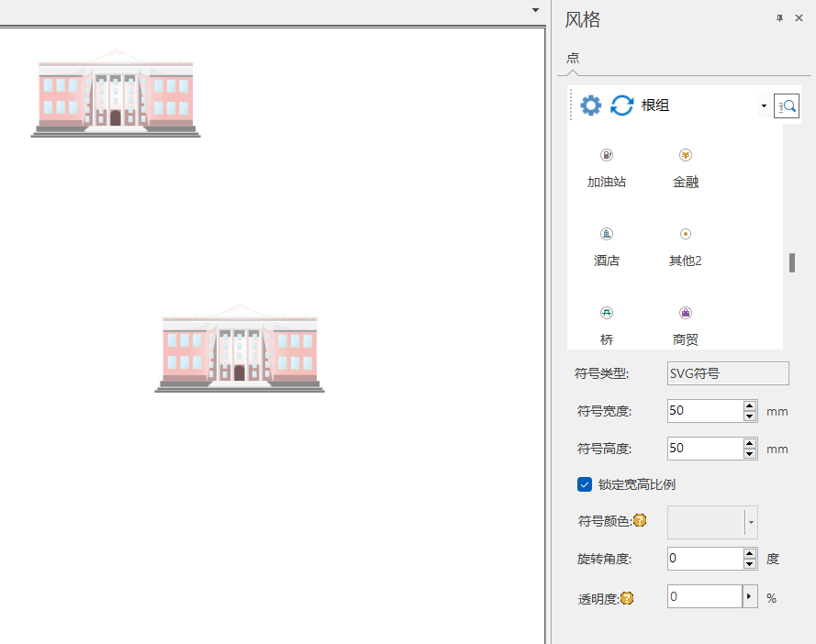Increase 旋转角度 with up arrow
The height and width of the screenshot is (644, 816).
(749, 553)
